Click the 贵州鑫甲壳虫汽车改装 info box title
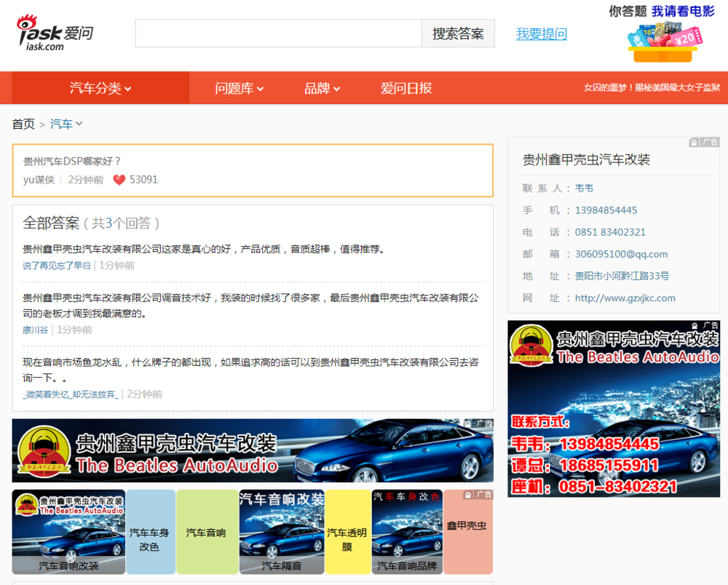This screenshot has height=585, width=728. [586, 159]
